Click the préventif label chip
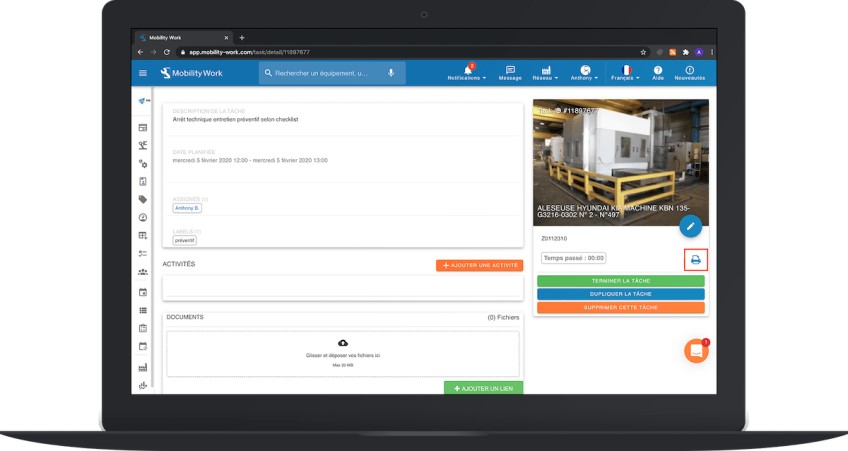Image resolution: width=848 pixels, height=451 pixels. point(184,241)
